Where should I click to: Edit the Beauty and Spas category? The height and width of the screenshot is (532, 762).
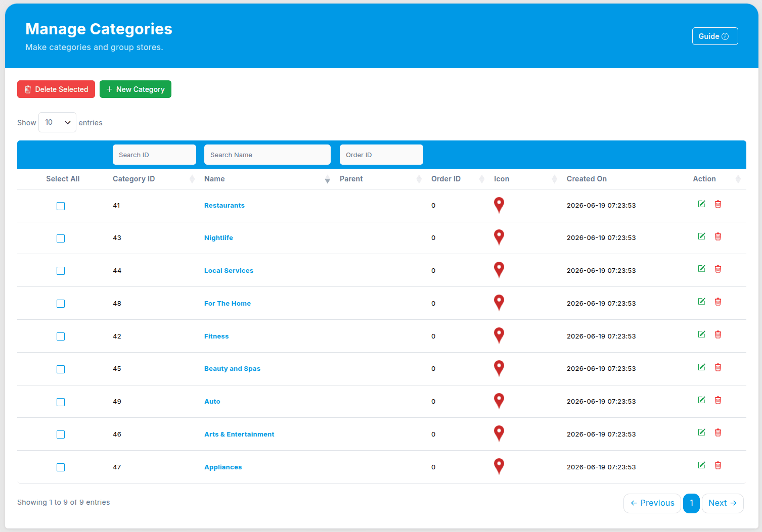pos(701,367)
